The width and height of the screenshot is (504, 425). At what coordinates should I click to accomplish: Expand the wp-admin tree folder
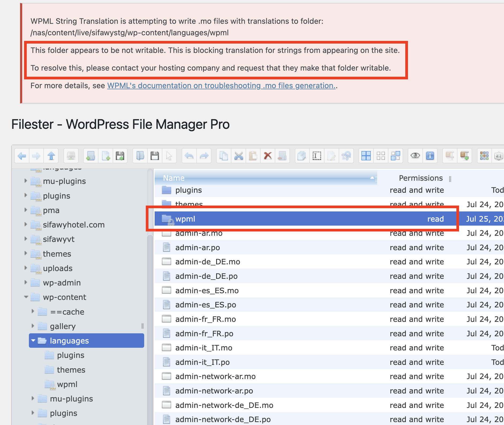coord(26,282)
